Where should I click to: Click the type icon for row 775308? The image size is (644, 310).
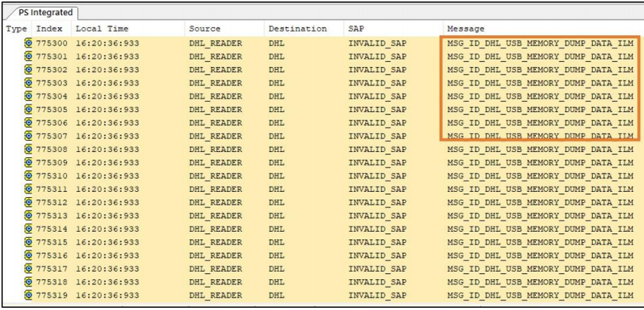point(29,149)
